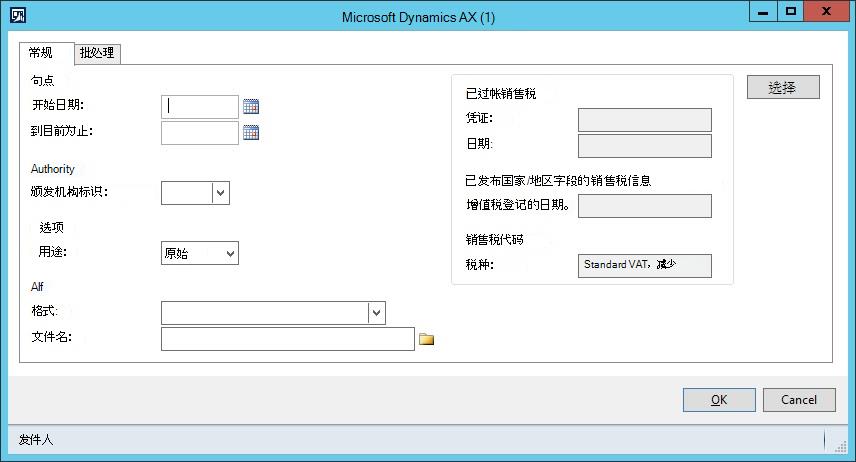Focus the 开始日期 input field
856x462 pixels.
[x=200, y=106]
